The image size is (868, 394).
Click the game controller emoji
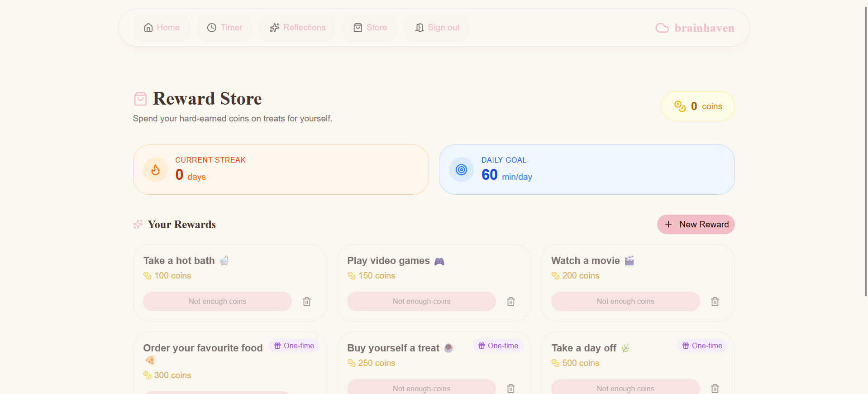click(439, 261)
